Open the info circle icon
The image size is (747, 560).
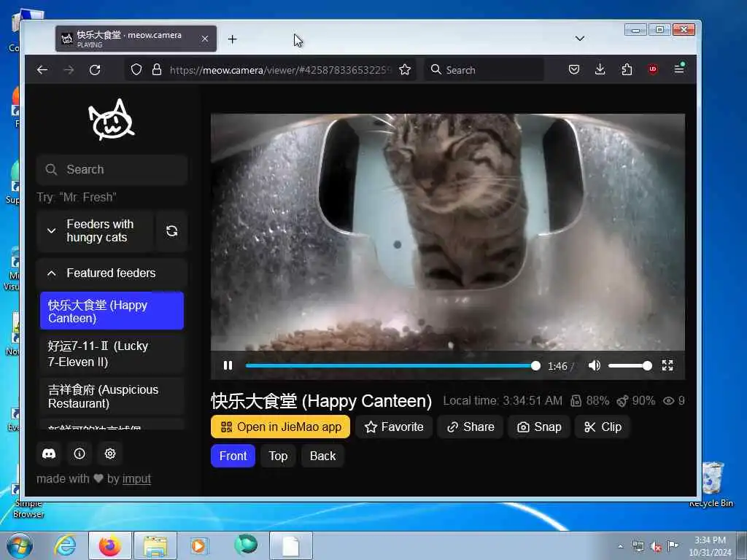(80, 454)
